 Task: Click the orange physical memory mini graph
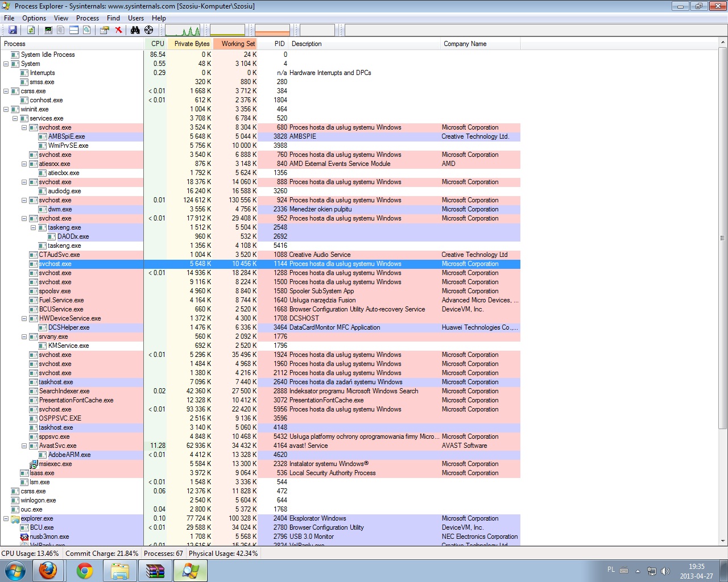pyautogui.click(x=272, y=30)
